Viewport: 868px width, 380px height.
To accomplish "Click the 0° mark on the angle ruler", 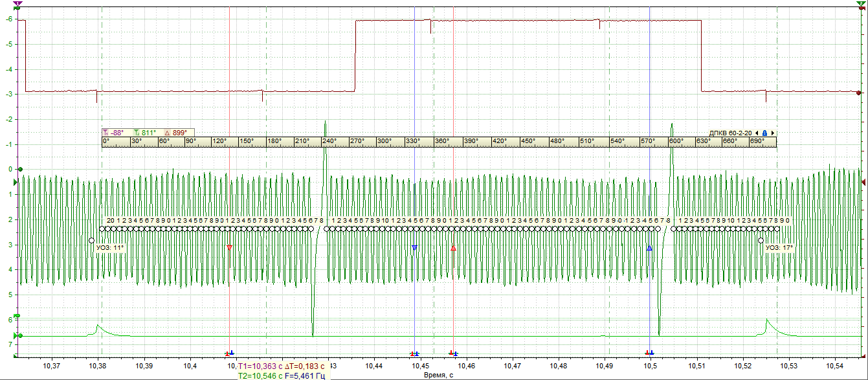I will click(x=107, y=141).
